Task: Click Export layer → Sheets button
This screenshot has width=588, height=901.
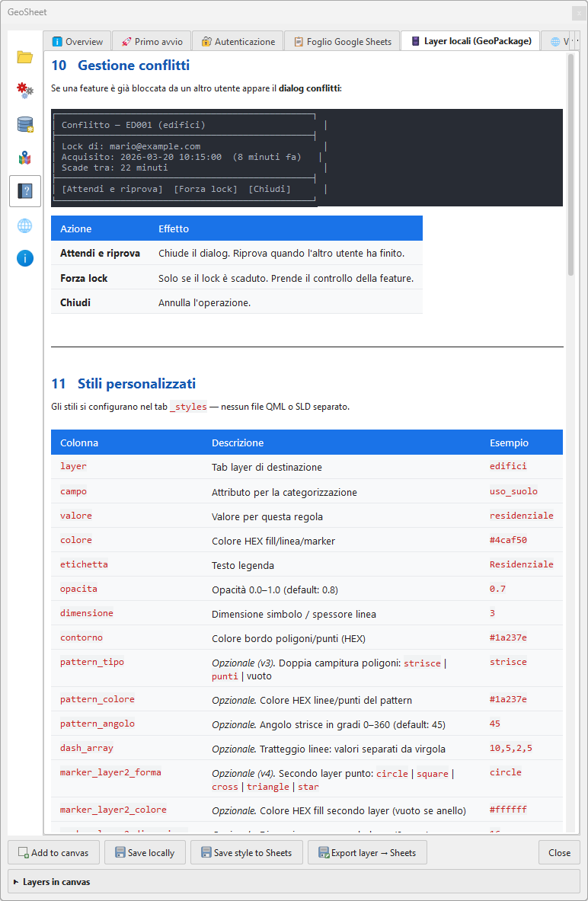Action: point(367,853)
